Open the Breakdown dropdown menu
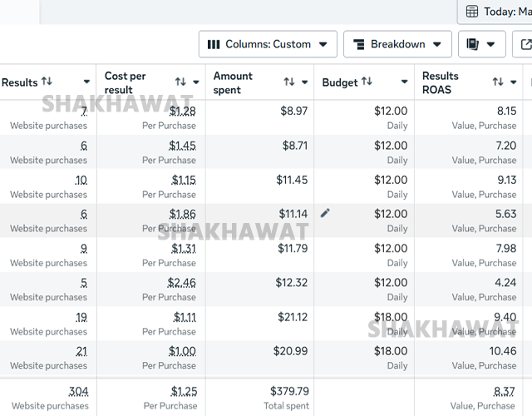This screenshot has height=416, width=532. (397, 44)
